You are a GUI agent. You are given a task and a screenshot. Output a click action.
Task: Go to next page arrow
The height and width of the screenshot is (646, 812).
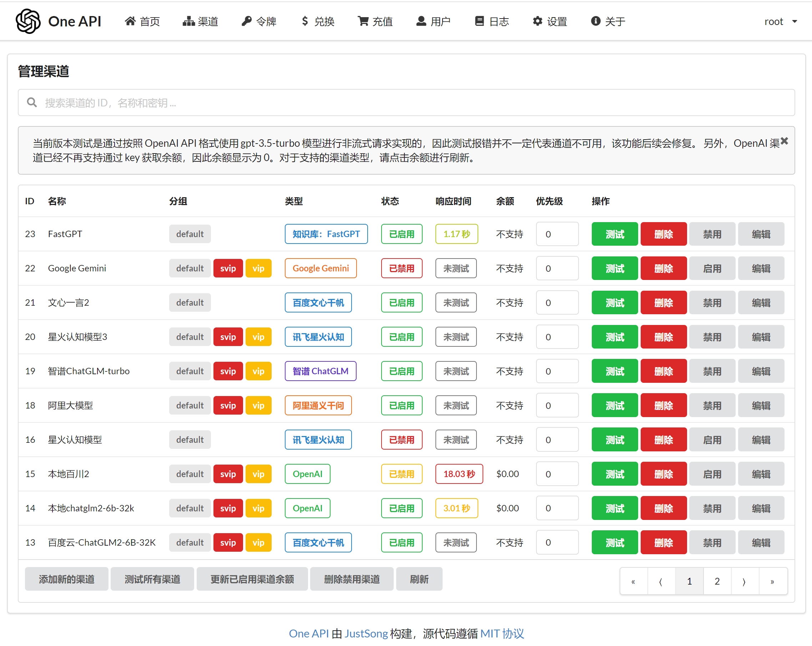pos(744,581)
